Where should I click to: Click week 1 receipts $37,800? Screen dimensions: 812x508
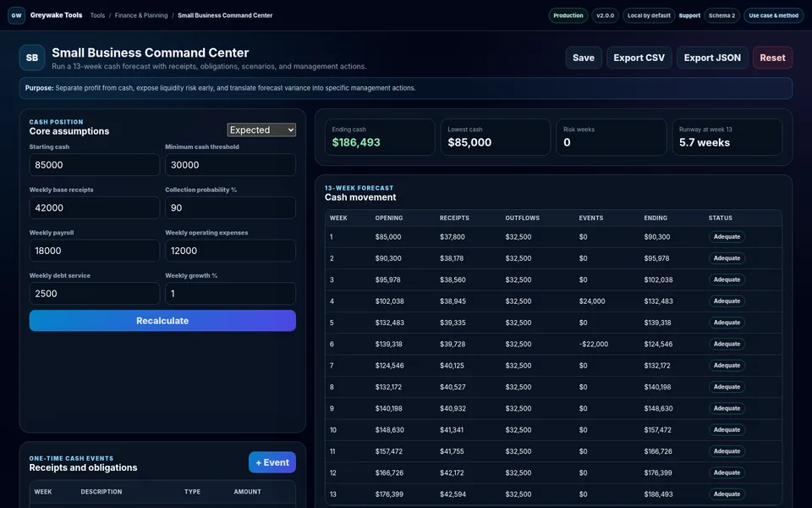[452, 237]
